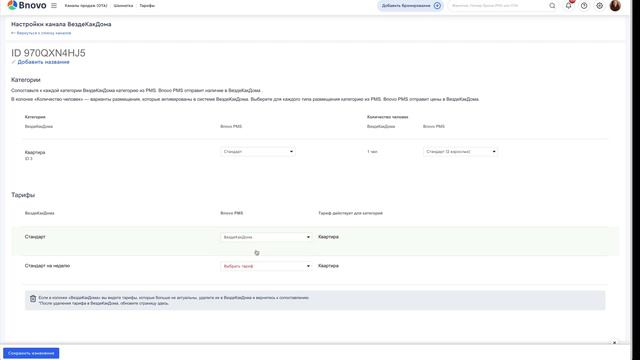This screenshot has height=360, width=640.
Task: Open the help question mark icon
Action: 584,6
